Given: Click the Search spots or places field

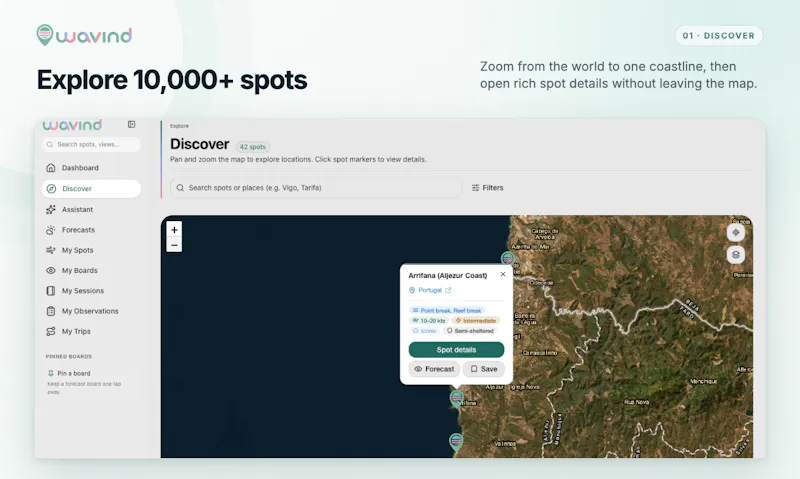Looking at the screenshot, I should tap(316, 188).
